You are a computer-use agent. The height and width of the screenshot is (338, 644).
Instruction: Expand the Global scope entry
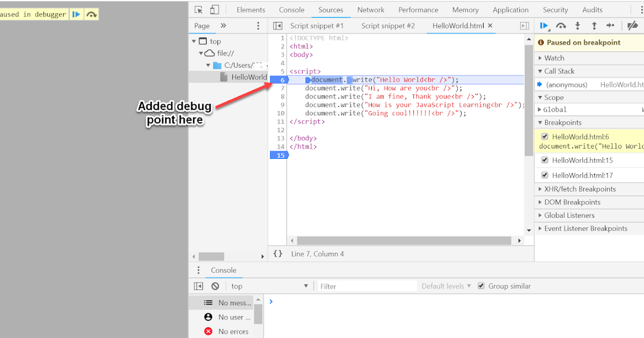tap(539, 109)
